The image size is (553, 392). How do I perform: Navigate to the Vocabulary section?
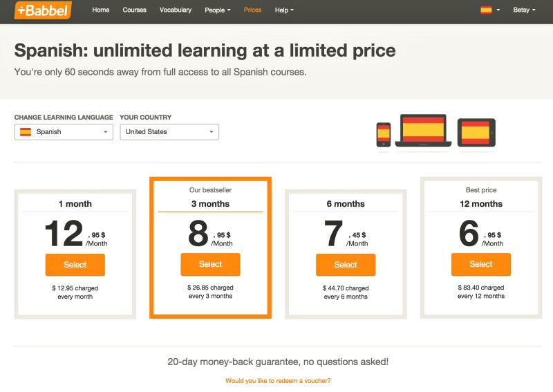[176, 10]
